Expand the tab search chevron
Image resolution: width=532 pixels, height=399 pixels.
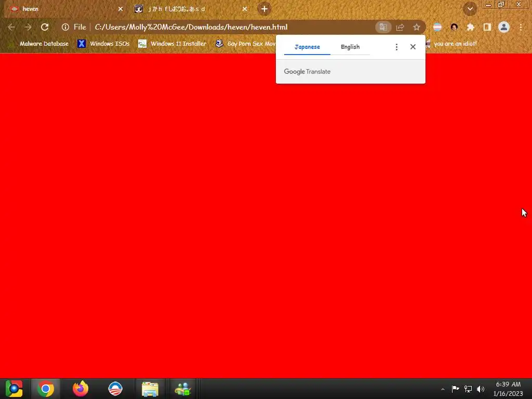tap(470, 9)
